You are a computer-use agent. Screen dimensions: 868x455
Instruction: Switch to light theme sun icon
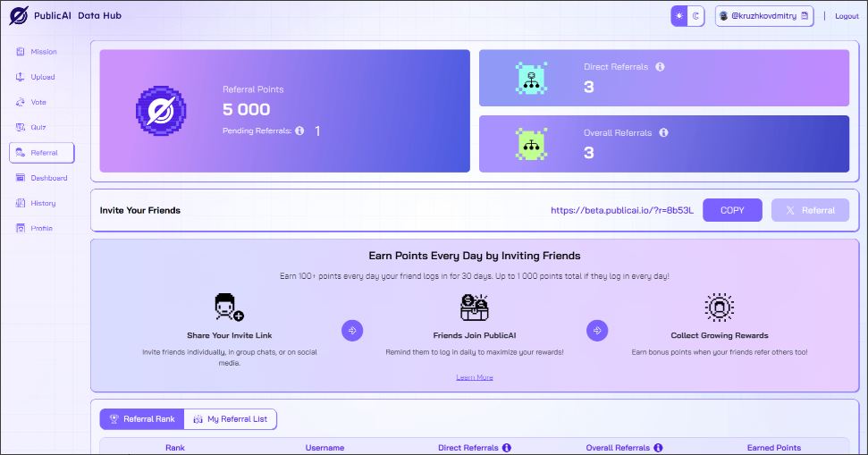[679, 16]
